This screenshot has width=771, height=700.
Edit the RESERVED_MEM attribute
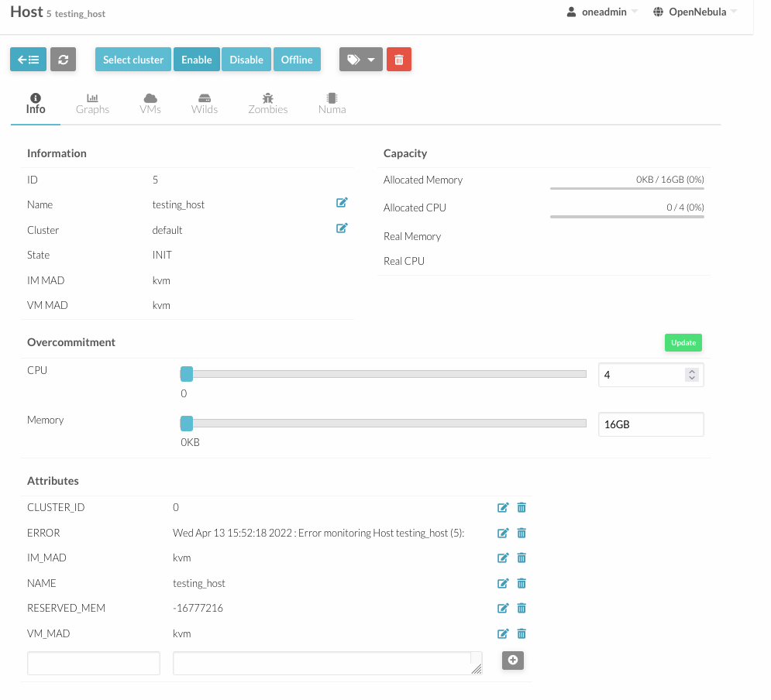pyautogui.click(x=503, y=608)
